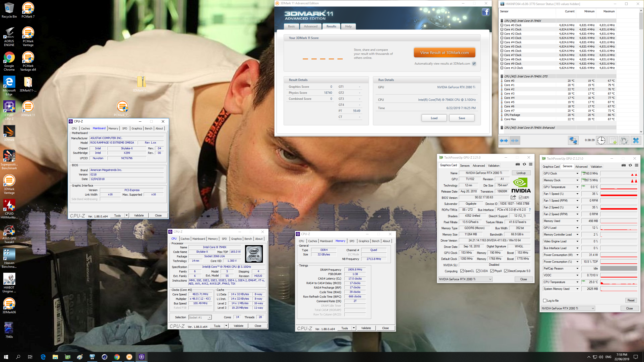Open GPU Clock sensor dropdown
The width and height of the screenshot is (644, 362).
tap(577, 173)
